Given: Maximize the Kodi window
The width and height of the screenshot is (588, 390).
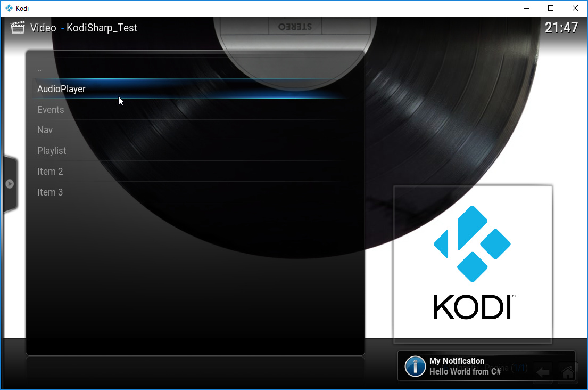Looking at the screenshot, I should coord(551,8).
